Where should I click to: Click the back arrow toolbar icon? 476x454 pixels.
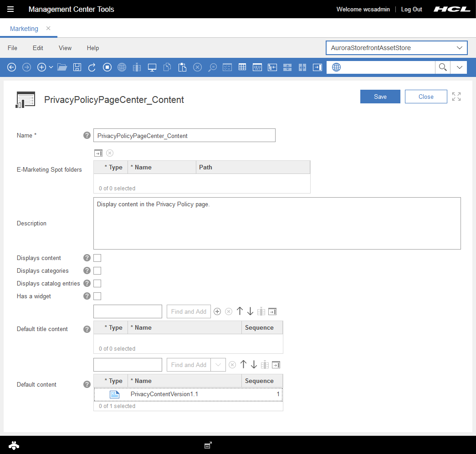pyautogui.click(x=12, y=67)
